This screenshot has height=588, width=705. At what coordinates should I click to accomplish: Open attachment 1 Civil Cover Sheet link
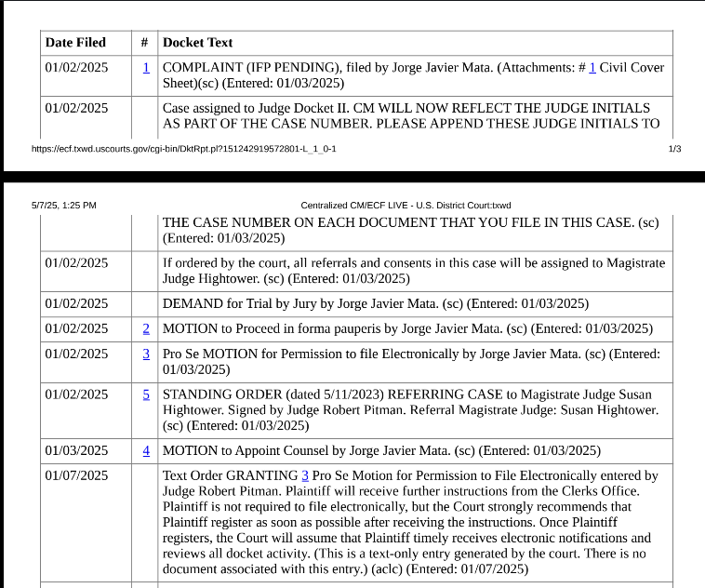pyautogui.click(x=592, y=68)
